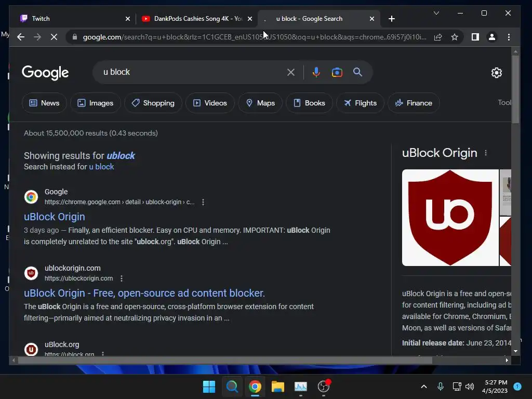Open Google quick settings gear
This screenshot has width=532, height=399.
click(496, 73)
